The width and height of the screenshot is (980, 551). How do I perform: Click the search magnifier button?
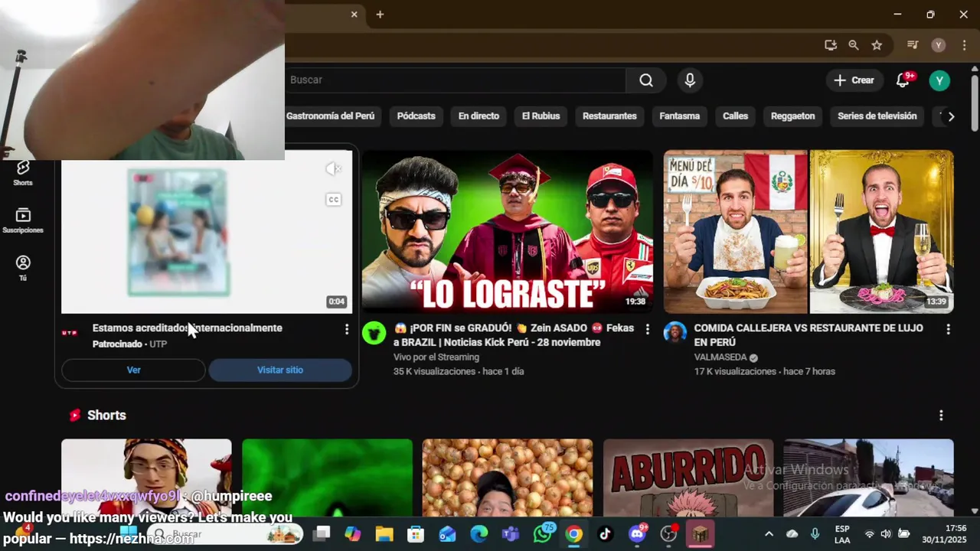point(646,80)
